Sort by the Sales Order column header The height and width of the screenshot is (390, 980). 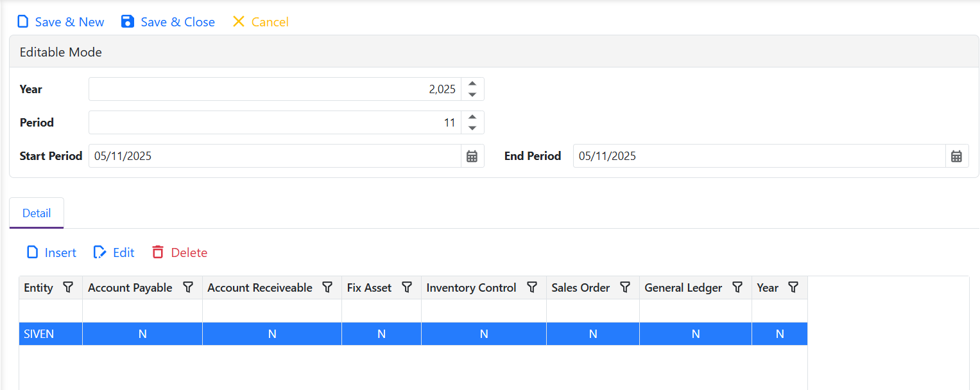(x=581, y=288)
